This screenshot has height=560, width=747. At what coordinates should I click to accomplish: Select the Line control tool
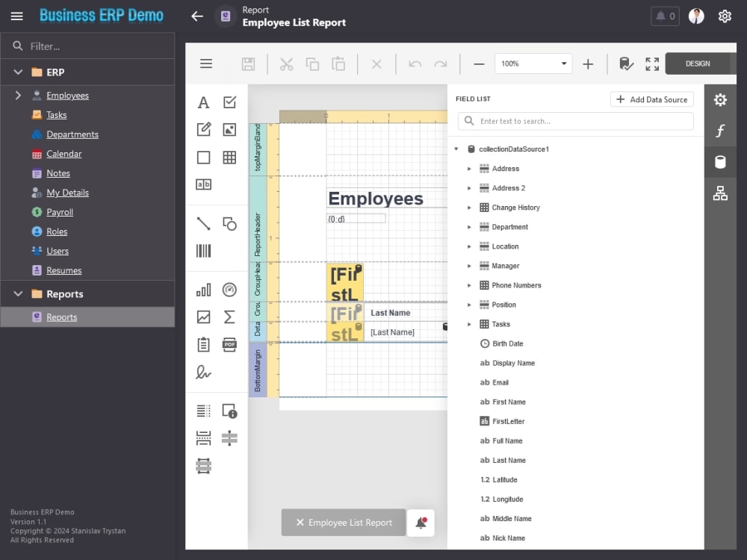click(203, 223)
